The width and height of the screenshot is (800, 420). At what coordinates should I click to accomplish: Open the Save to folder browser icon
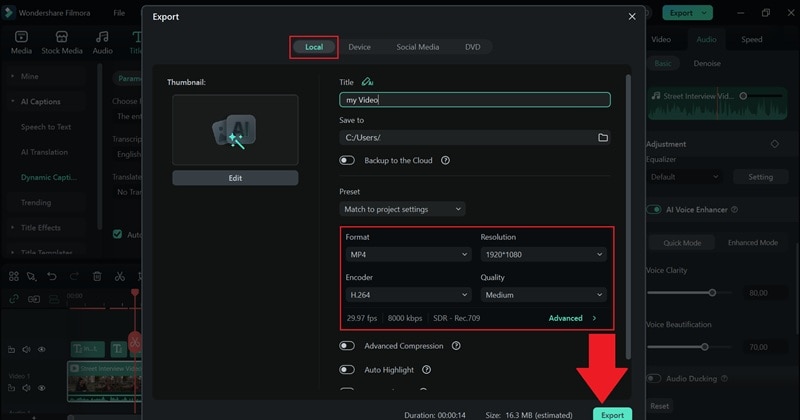603,137
